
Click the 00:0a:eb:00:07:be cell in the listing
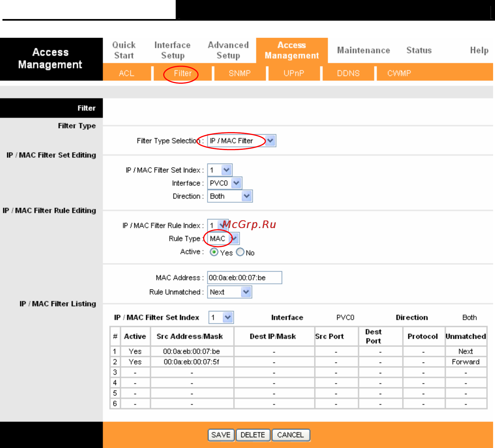(x=191, y=351)
